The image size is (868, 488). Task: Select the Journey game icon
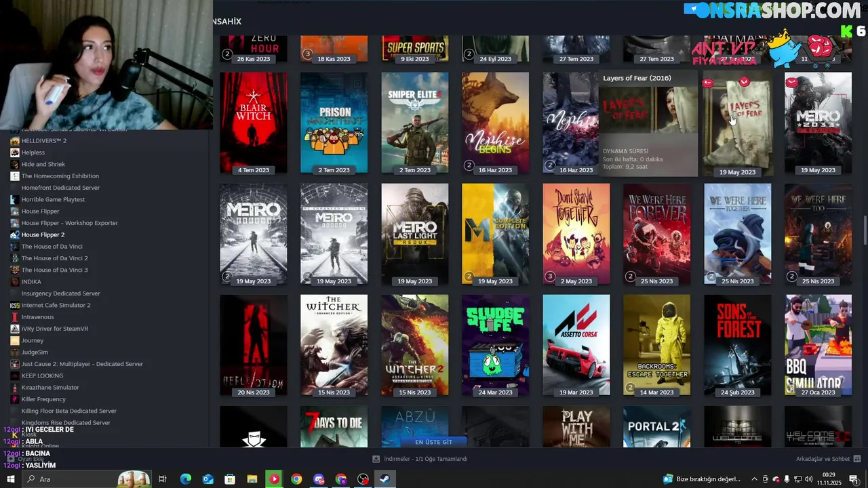click(x=15, y=340)
